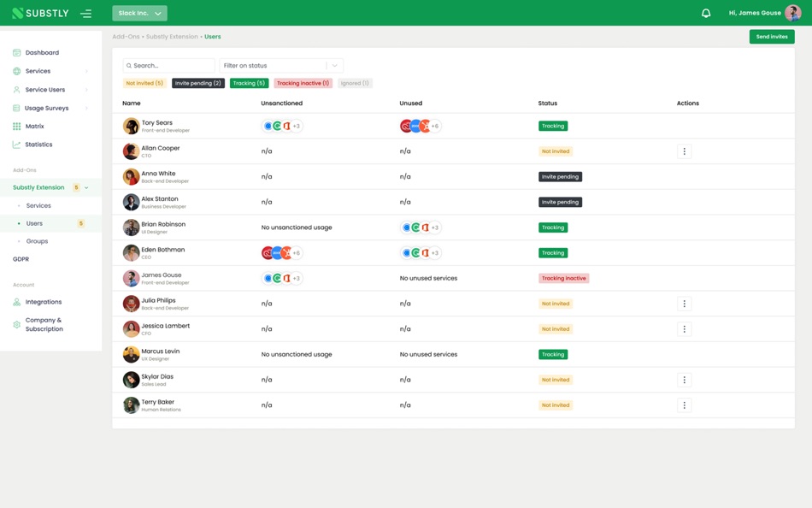Click the Integrations icon
Image resolution: width=812 pixels, height=508 pixels.
click(x=16, y=302)
